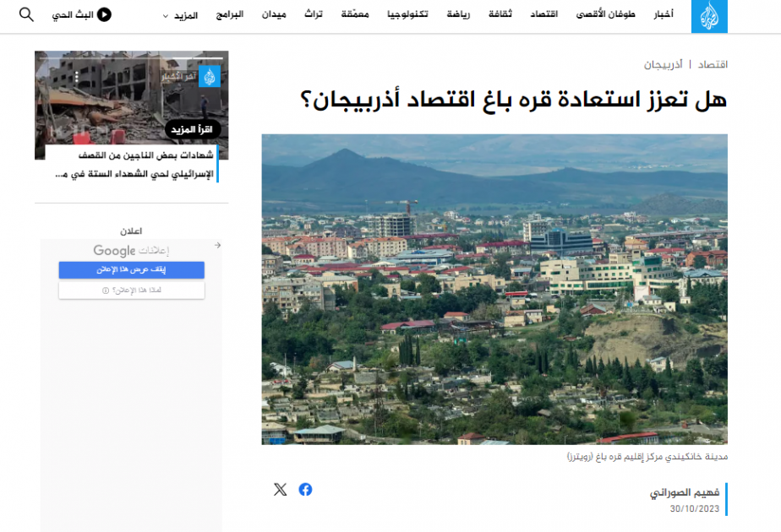Click the article headline about Karabakh economy
The height and width of the screenshot is (532, 781).
coord(514,100)
